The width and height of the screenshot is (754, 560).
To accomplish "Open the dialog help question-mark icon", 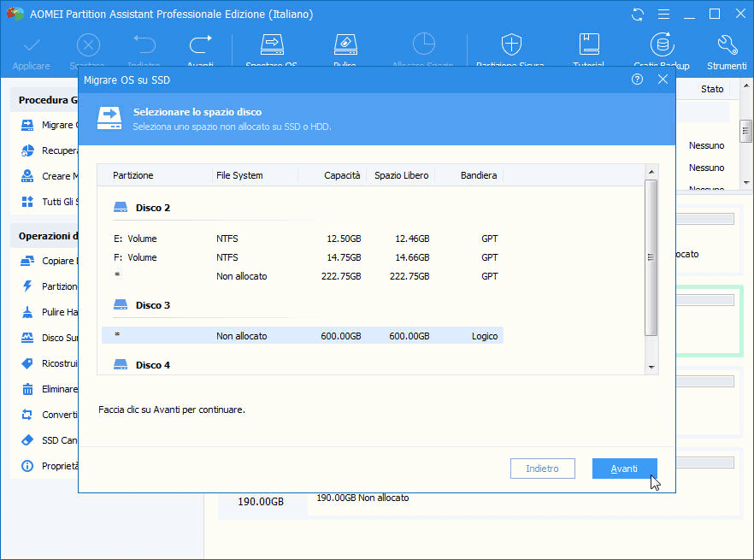I will click(x=637, y=80).
